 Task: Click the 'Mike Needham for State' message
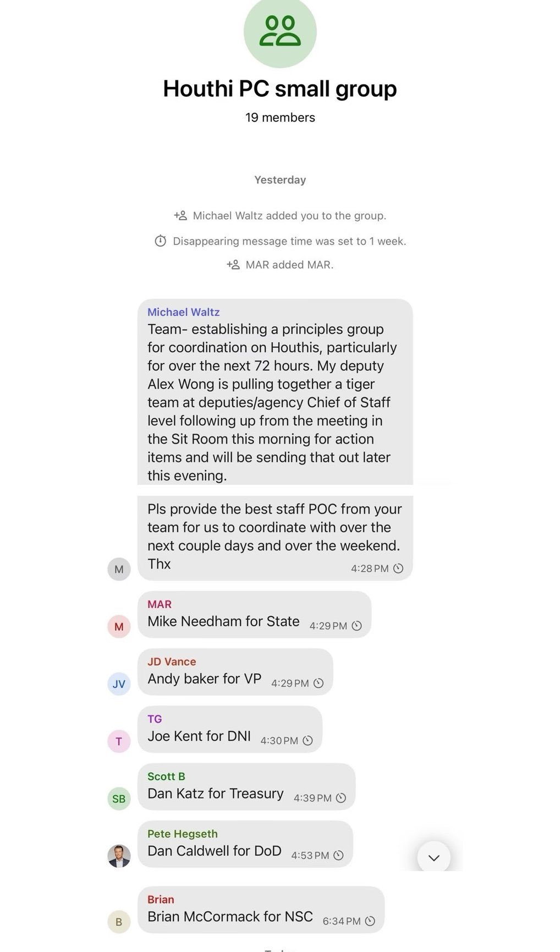click(223, 621)
